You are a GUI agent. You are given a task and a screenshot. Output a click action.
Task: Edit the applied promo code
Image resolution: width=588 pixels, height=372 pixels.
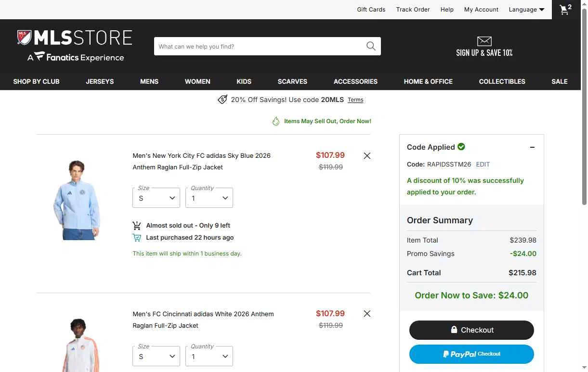coord(483,164)
